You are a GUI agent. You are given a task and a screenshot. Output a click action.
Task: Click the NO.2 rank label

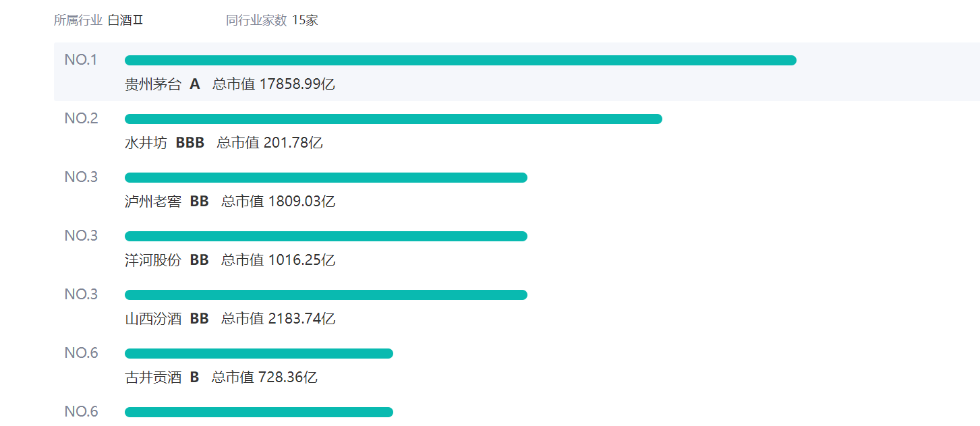81,119
